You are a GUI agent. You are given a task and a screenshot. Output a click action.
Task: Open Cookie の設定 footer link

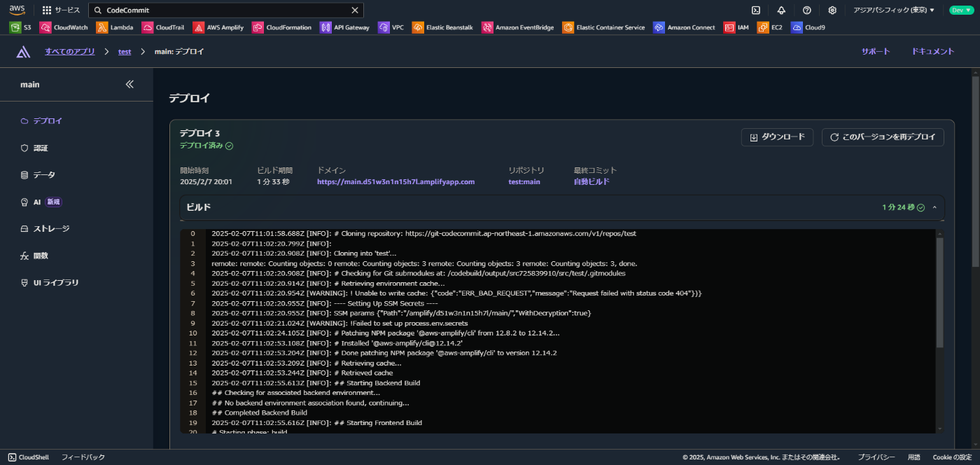pos(952,457)
